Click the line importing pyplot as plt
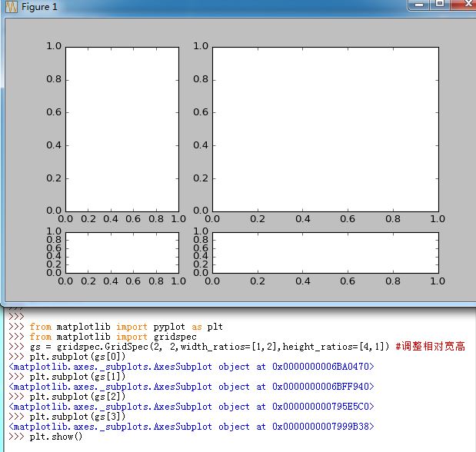The width and height of the screenshot is (476, 452). point(115,327)
